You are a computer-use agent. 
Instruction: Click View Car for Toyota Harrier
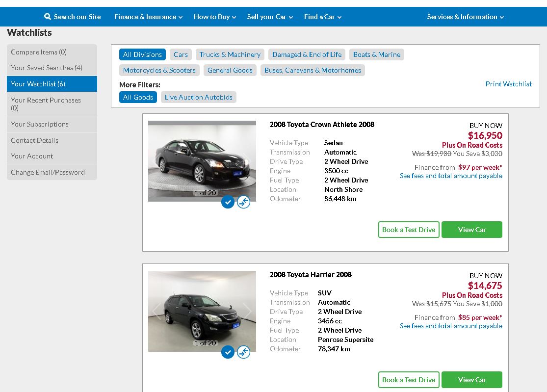[x=471, y=379]
